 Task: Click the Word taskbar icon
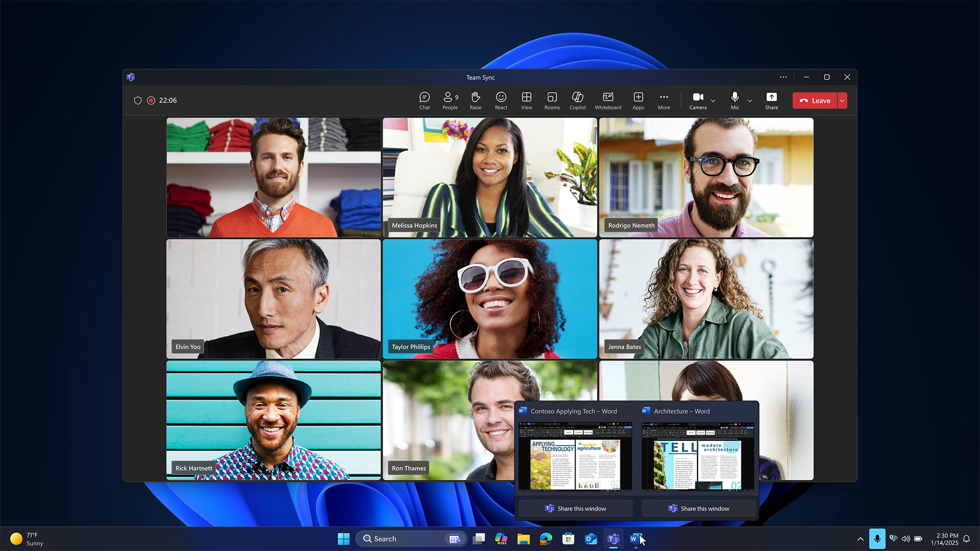point(636,539)
